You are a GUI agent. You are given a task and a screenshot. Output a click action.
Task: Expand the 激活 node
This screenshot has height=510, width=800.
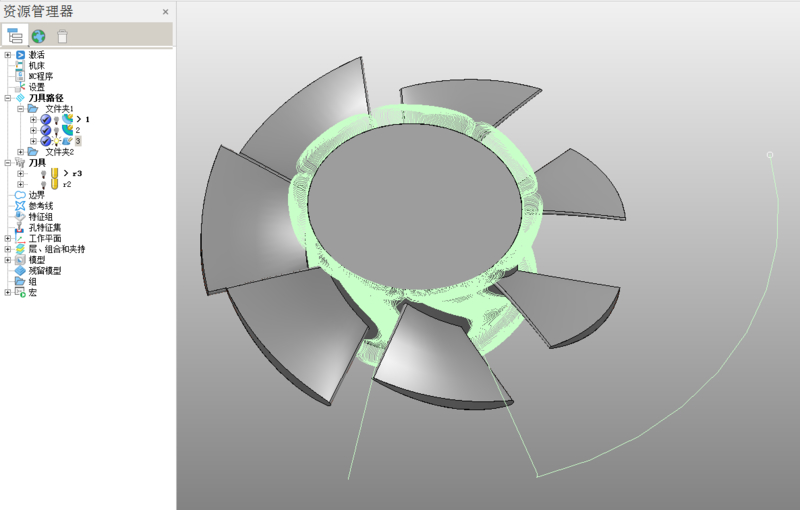pyautogui.click(x=8, y=55)
